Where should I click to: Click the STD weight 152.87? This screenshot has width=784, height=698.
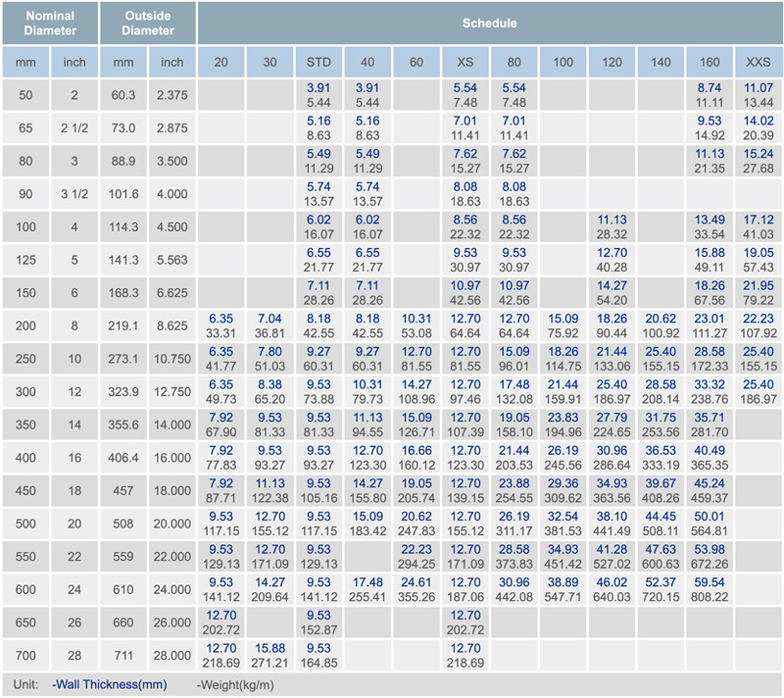pyautogui.click(x=318, y=630)
